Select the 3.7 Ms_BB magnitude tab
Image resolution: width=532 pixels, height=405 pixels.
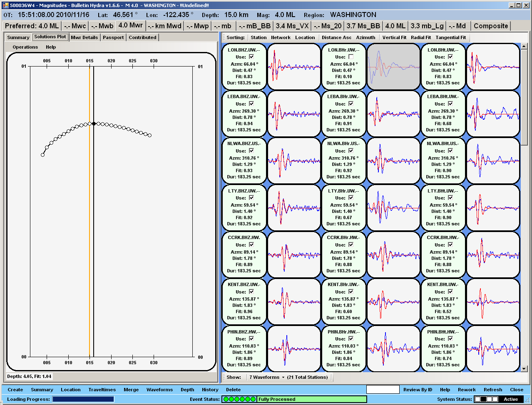pyautogui.click(x=363, y=26)
